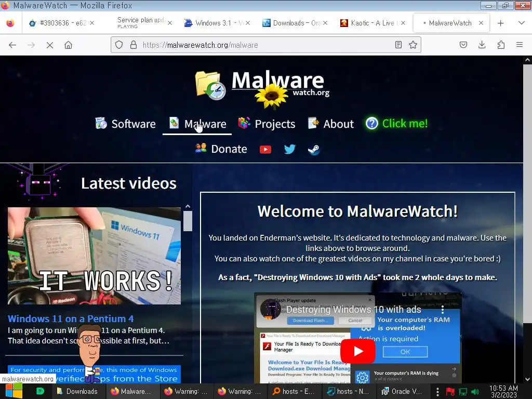Open the Steam profile icon
The height and width of the screenshot is (399, 532).
click(x=314, y=150)
